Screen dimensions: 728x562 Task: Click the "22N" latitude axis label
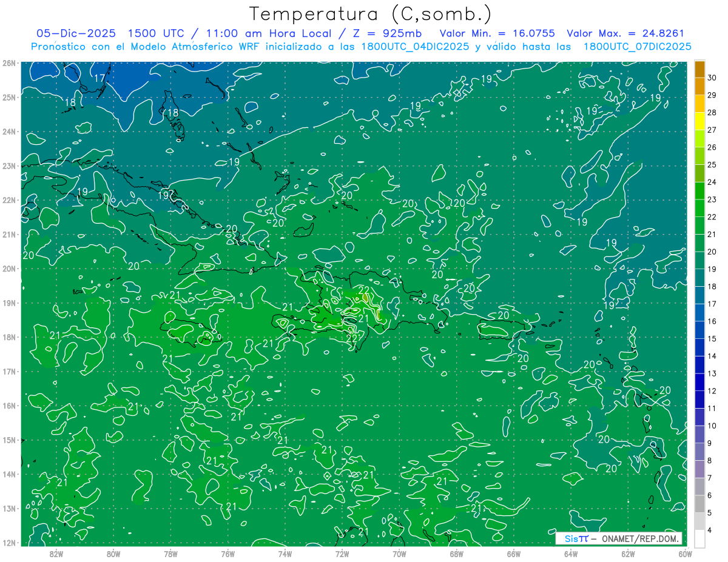[x=8, y=200]
